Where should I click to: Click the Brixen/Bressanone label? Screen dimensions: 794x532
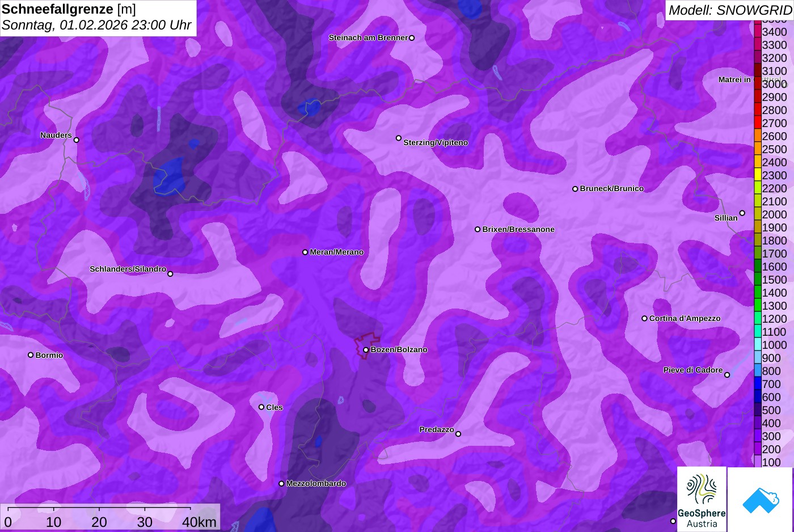click(518, 230)
